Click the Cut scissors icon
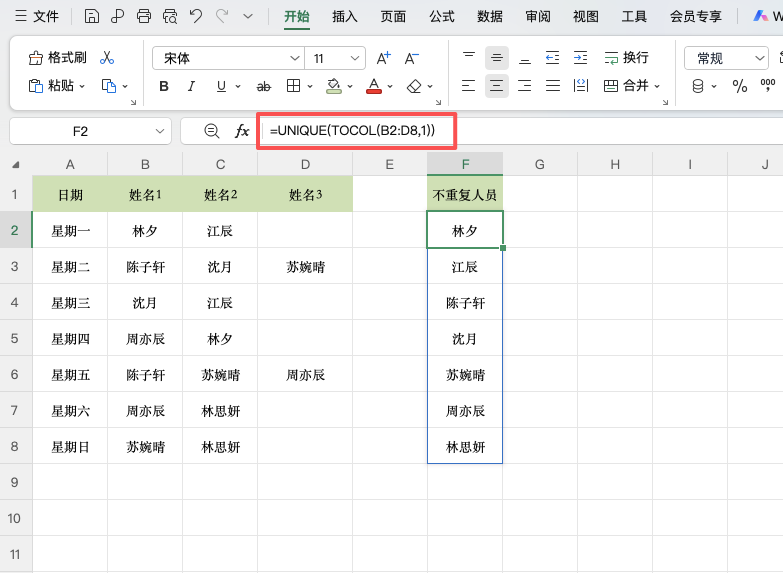The height and width of the screenshot is (573, 783). point(107,58)
